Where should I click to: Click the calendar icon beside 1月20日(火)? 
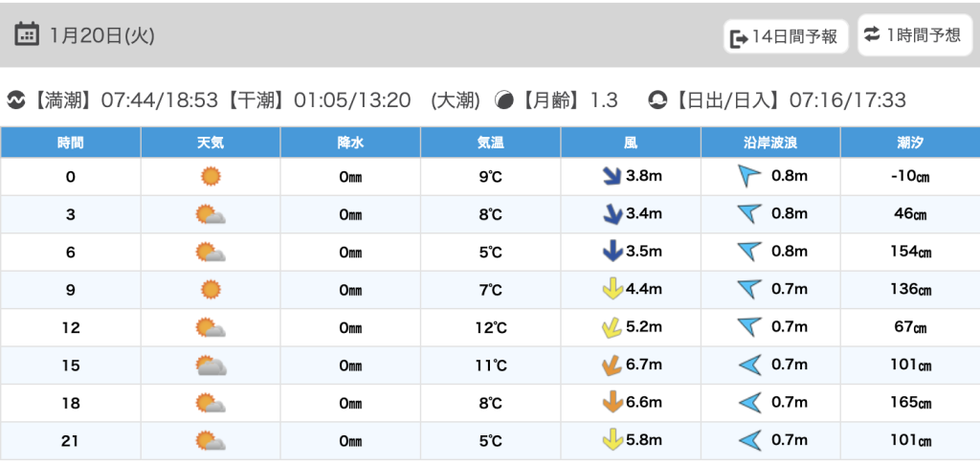tap(27, 35)
